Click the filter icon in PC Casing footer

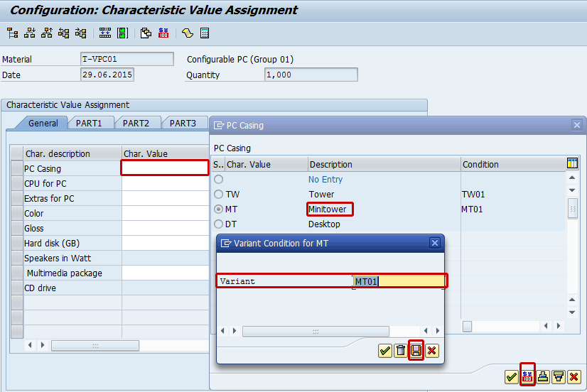point(559,377)
